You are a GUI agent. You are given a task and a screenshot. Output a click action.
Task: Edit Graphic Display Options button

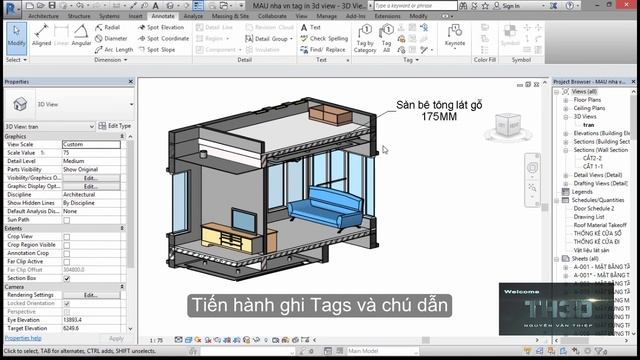click(x=91, y=187)
